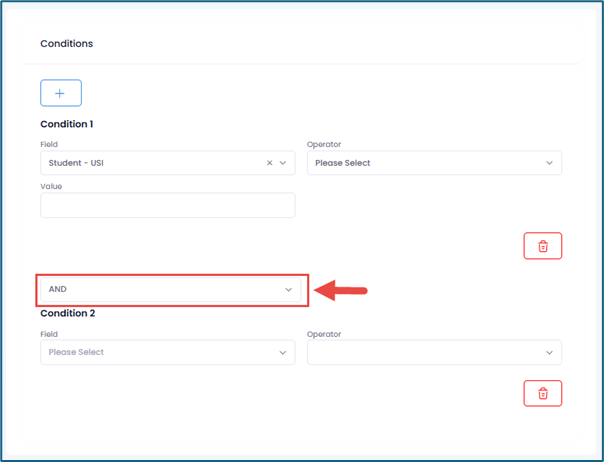
Task: Click the plus icon to add a condition
Action: tap(60, 93)
